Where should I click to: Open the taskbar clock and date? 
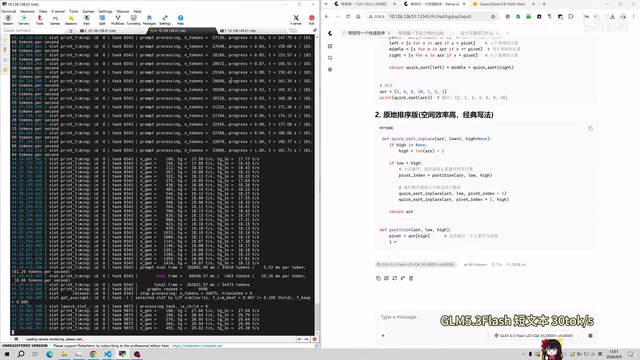coord(614,354)
